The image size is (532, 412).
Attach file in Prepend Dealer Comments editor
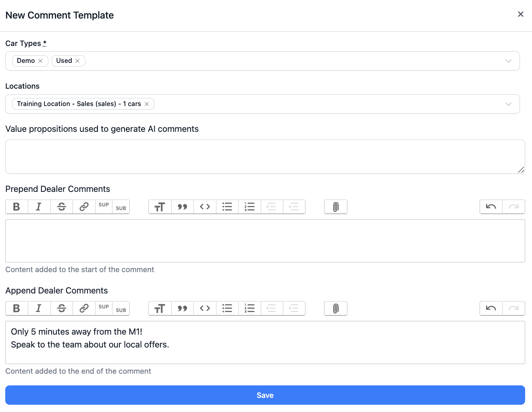coord(336,207)
